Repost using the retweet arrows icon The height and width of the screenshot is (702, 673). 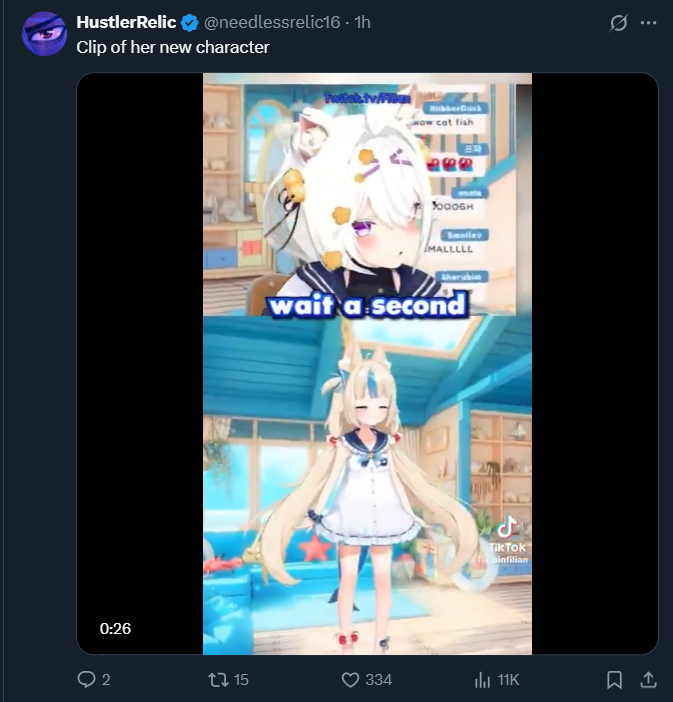click(218, 680)
